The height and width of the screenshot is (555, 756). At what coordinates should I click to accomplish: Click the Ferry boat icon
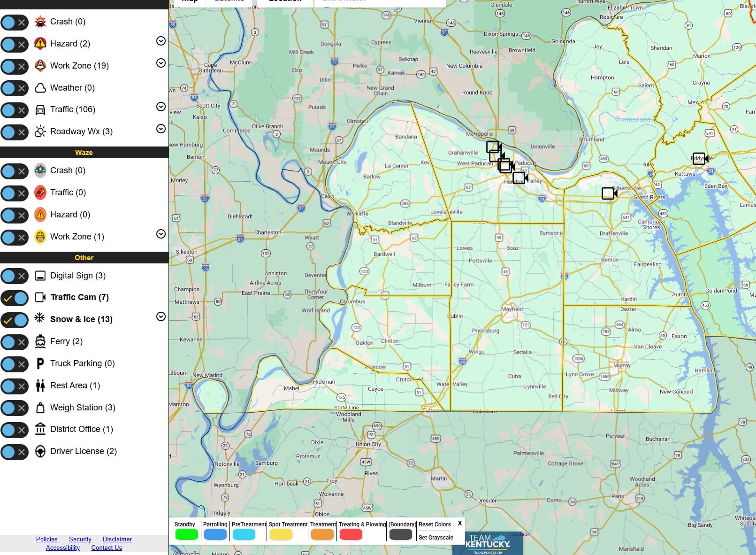click(40, 341)
